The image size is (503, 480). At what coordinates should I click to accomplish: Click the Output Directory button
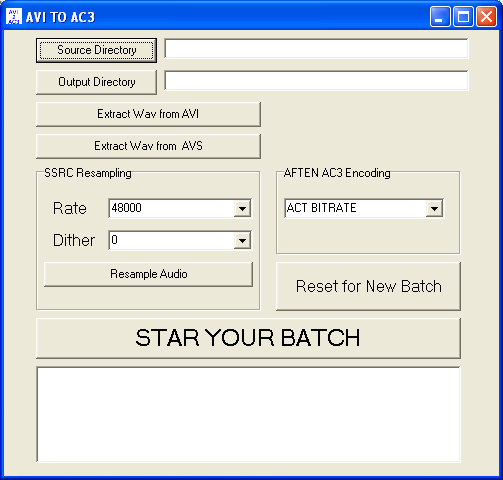pyautogui.click(x=96, y=82)
